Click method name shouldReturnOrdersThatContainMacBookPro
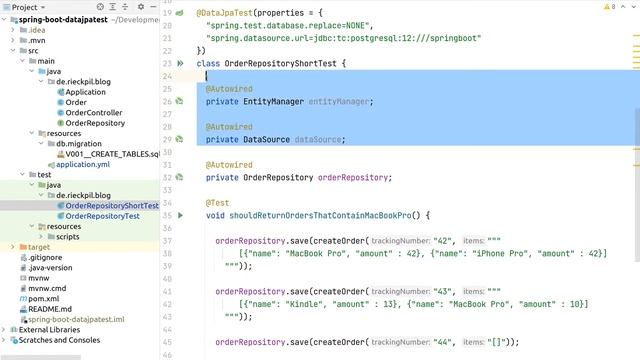 coord(320,215)
